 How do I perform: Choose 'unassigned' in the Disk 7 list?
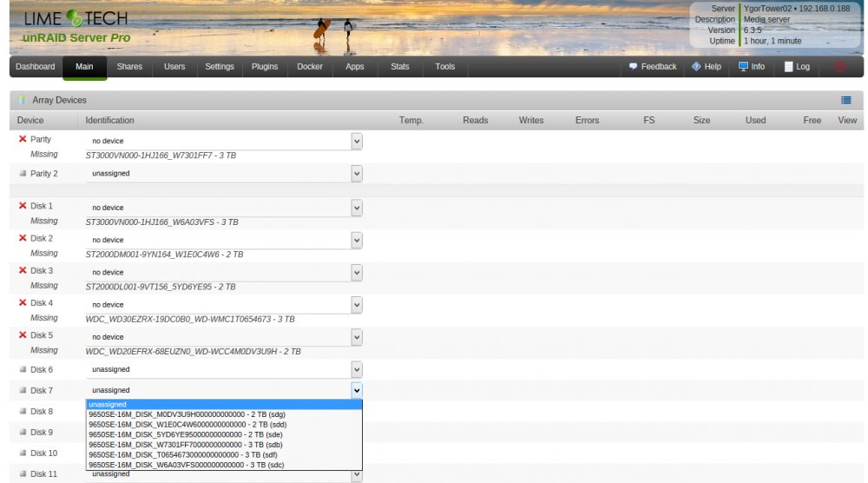(224, 404)
